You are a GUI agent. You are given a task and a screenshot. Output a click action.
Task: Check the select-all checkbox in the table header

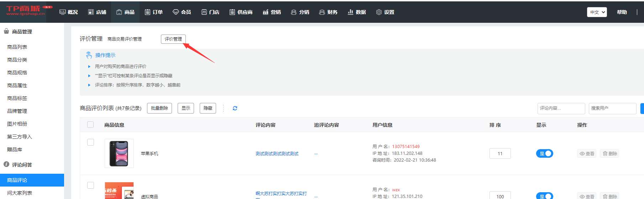(90, 125)
